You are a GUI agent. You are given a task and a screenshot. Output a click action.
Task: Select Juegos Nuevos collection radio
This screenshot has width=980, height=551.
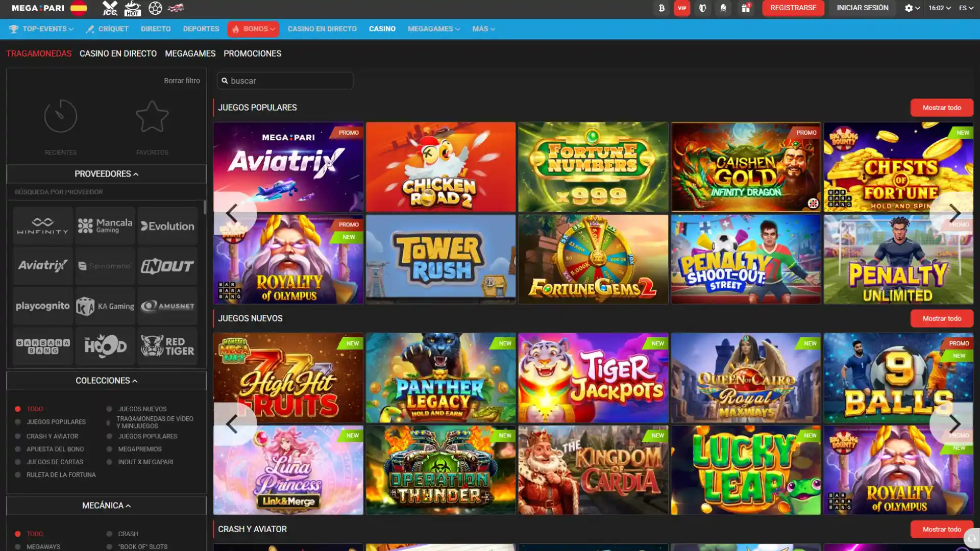[x=109, y=409]
